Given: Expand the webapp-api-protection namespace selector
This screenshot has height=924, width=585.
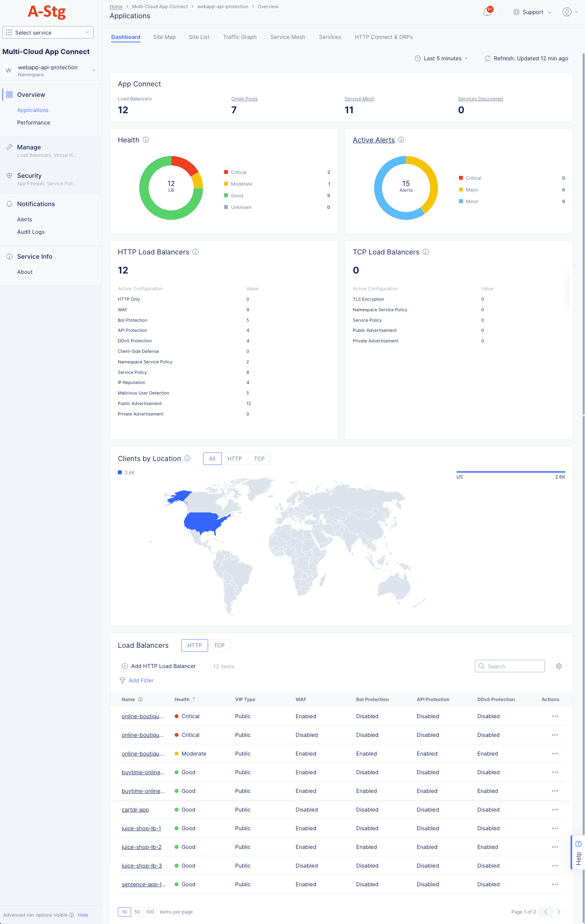Looking at the screenshot, I should tap(93, 70).
